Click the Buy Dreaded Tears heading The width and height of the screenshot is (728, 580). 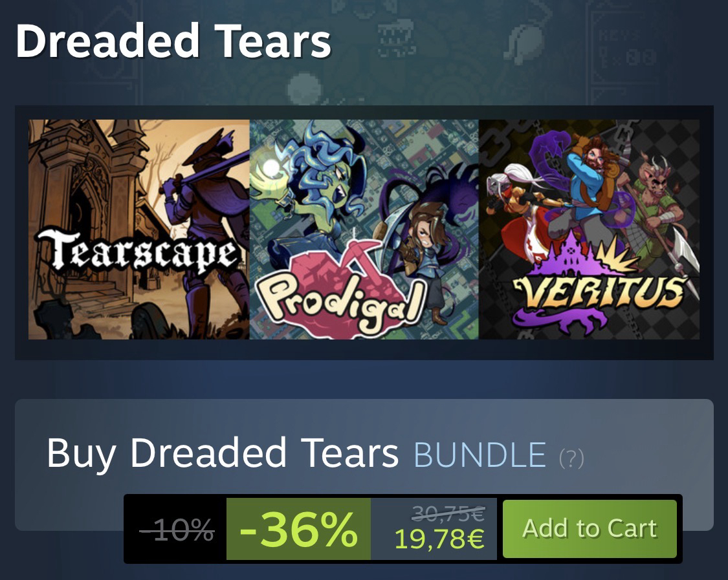coord(223,453)
